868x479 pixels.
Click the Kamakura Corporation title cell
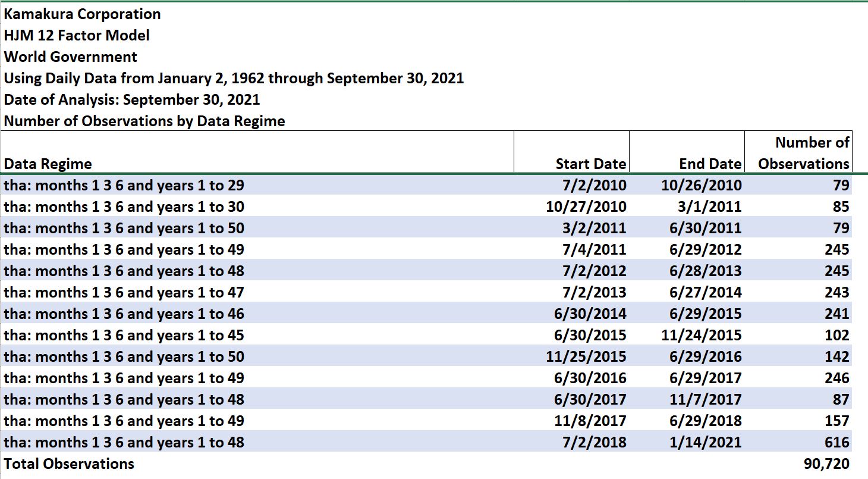pyautogui.click(x=82, y=14)
